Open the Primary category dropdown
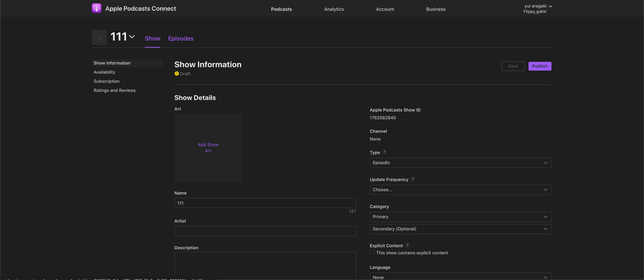Screen dimensions: 644x280 tap(460, 217)
